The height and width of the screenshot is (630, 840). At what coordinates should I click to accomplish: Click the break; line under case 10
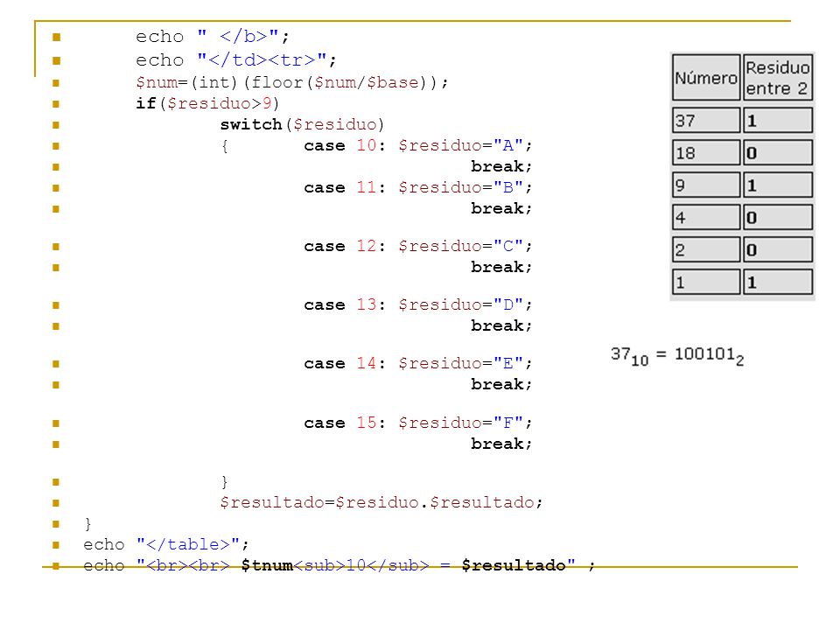(x=501, y=166)
